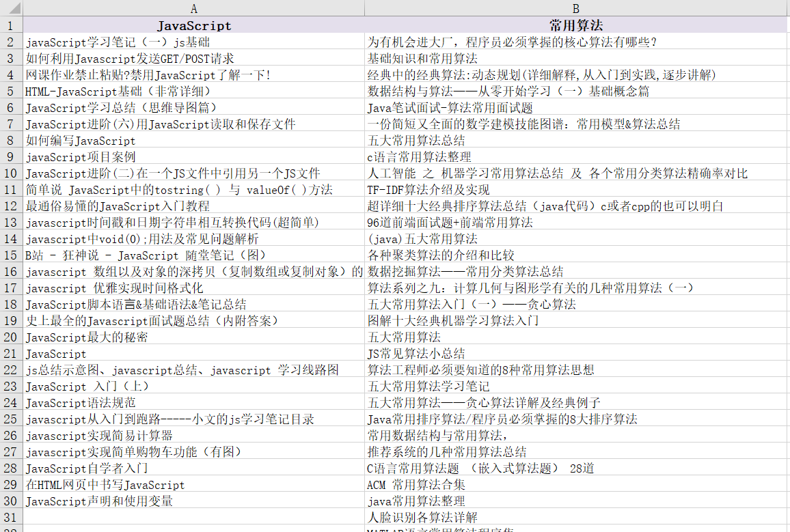Viewport: 790px width, 532px height.
Task: Select cell 'javascript中void(0);用法及常见问题解析'
Action: (x=194, y=238)
